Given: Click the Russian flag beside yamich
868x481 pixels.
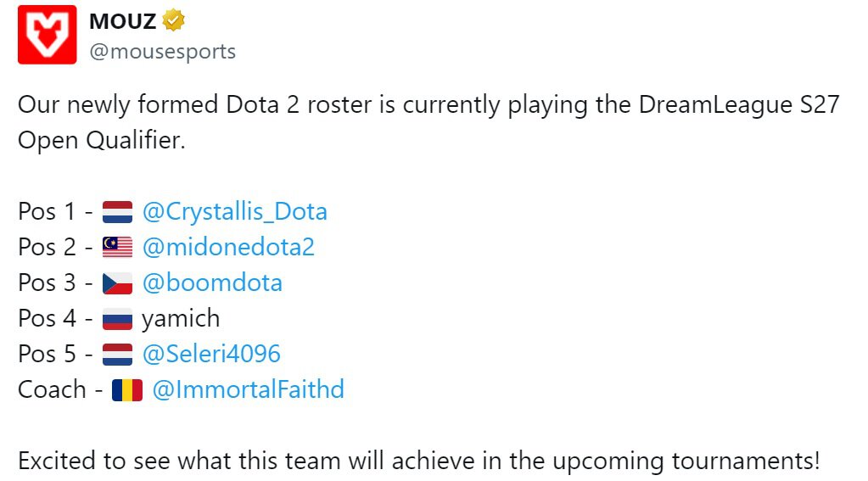Looking at the screenshot, I should click(117, 319).
